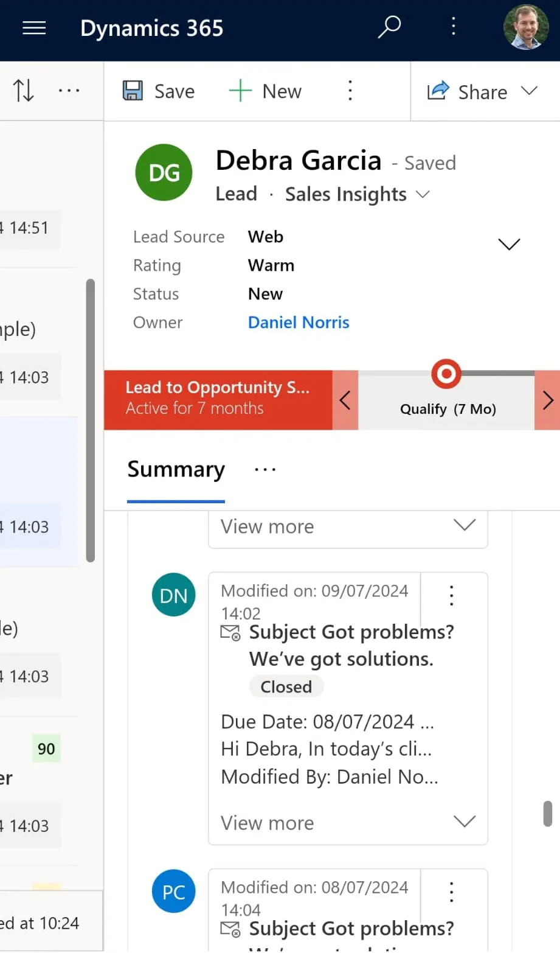Expand the header fields chevron
Screen dimensions: 560x953
click(x=509, y=244)
